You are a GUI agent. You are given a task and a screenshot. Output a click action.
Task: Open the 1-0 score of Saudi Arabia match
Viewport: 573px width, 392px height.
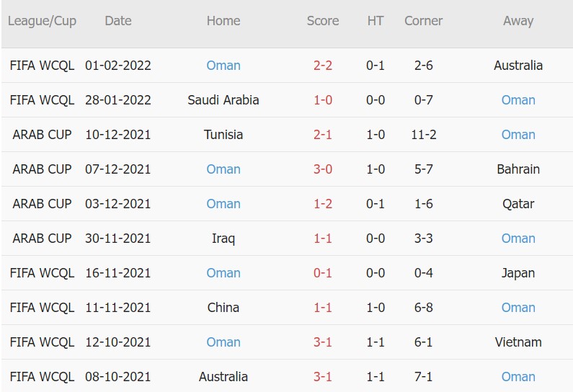pos(323,100)
